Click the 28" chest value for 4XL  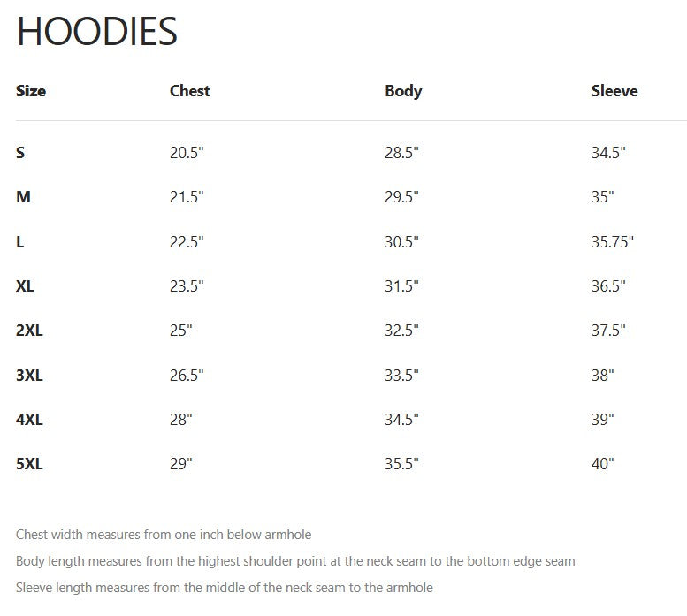[180, 420]
